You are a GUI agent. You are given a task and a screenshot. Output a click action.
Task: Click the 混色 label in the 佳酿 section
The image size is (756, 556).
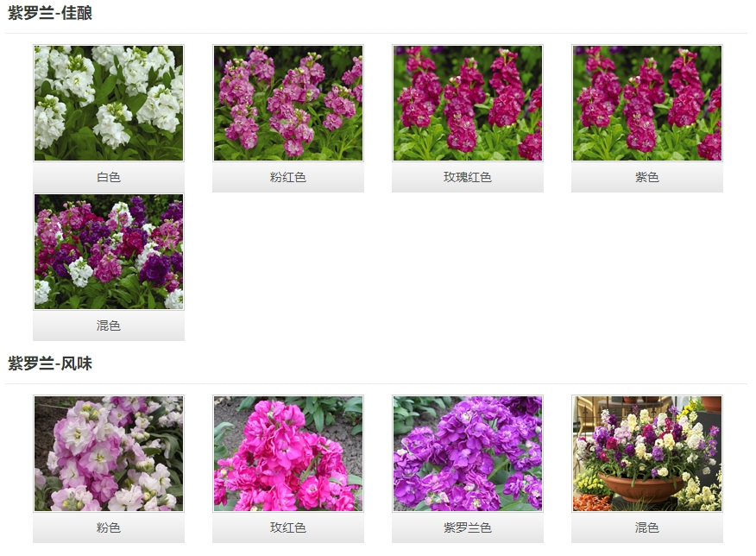pyautogui.click(x=109, y=325)
